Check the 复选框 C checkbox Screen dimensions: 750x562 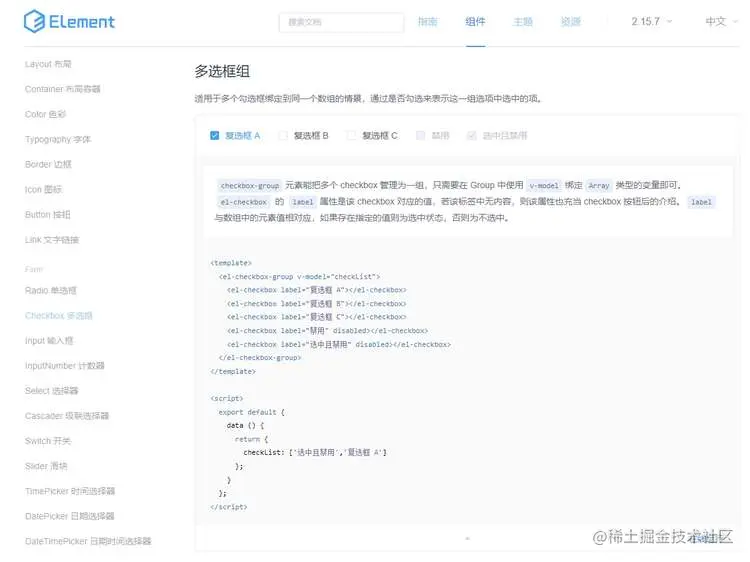click(351, 135)
